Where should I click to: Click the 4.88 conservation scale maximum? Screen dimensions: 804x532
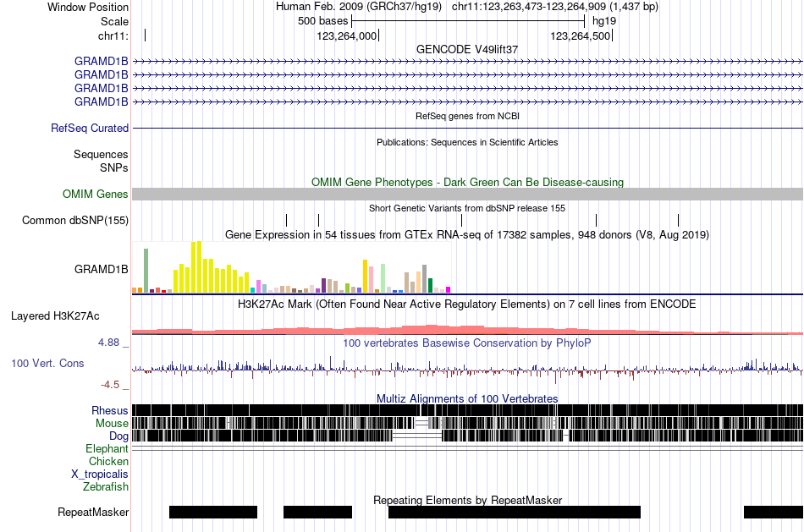[108, 342]
